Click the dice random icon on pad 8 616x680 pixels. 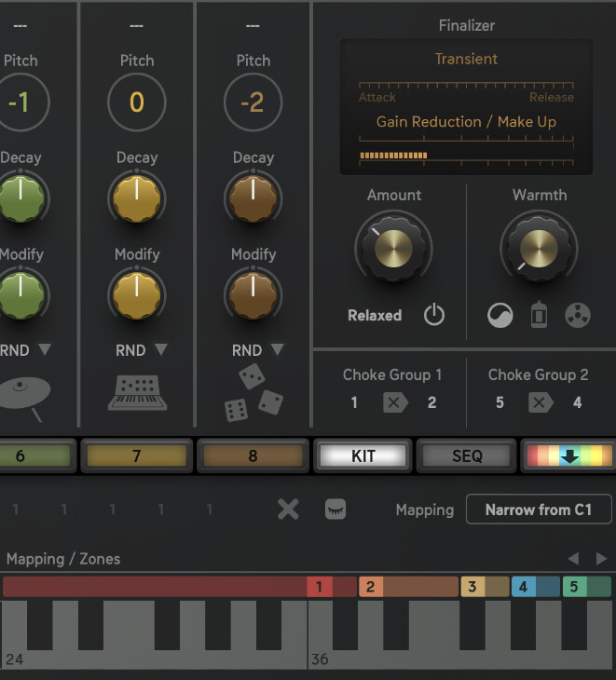point(253,393)
